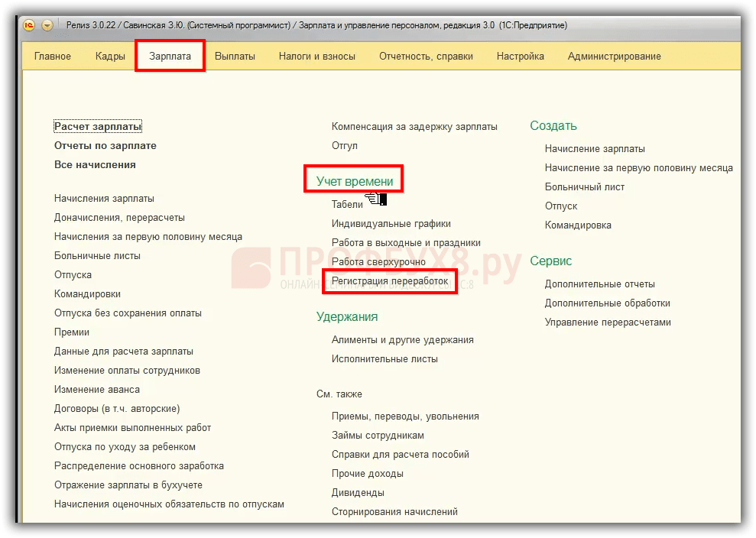756x538 pixels.
Task: Open Начисления оценочных обязательств по отпускам link
Action: (169, 504)
